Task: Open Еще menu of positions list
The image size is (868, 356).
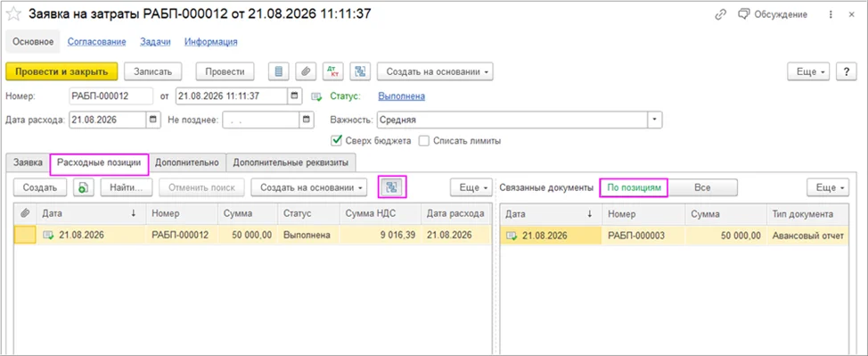Action: coord(471,187)
